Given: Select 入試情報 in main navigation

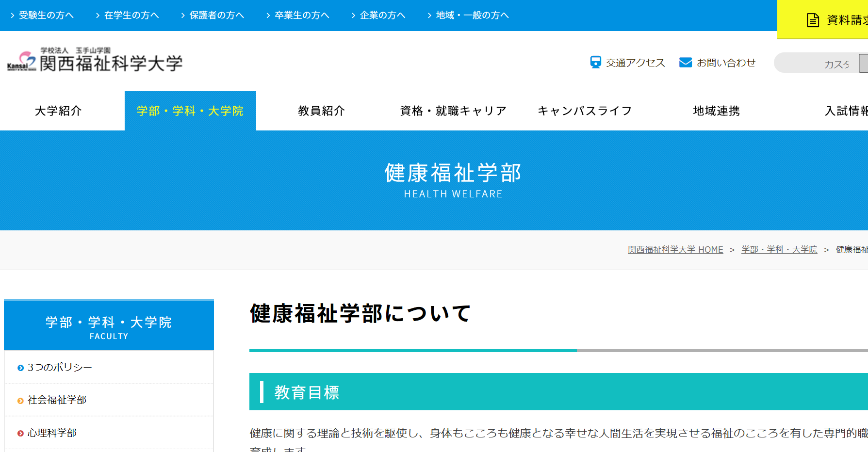Looking at the screenshot, I should coord(846,111).
